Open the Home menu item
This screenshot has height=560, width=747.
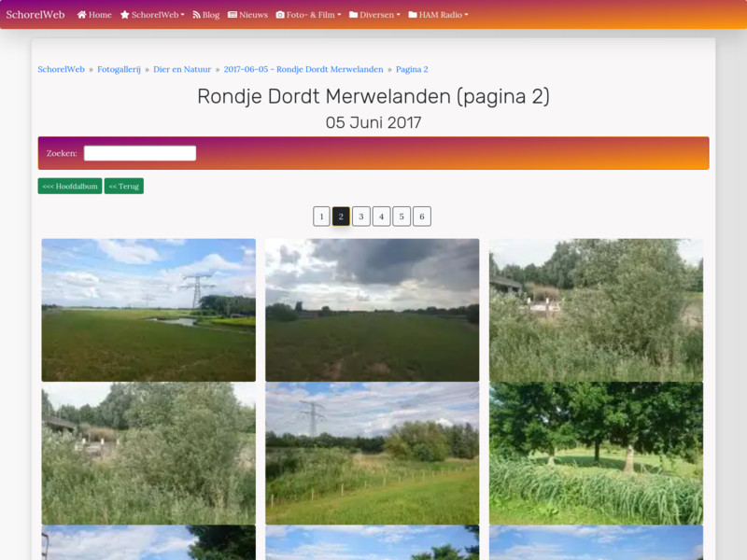point(94,15)
